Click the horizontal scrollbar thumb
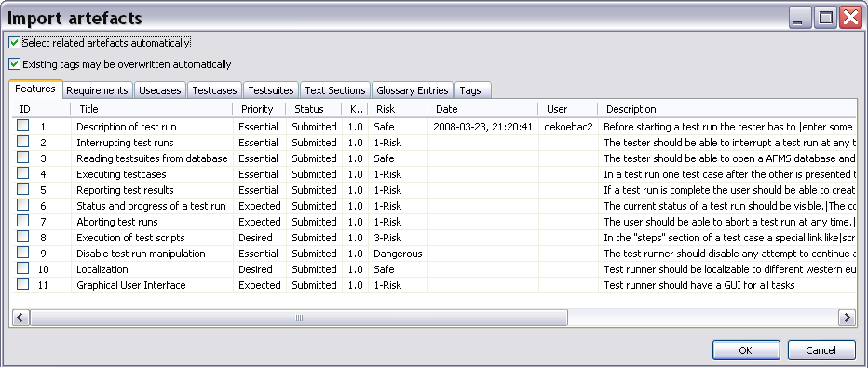 pyautogui.click(x=299, y=318)
